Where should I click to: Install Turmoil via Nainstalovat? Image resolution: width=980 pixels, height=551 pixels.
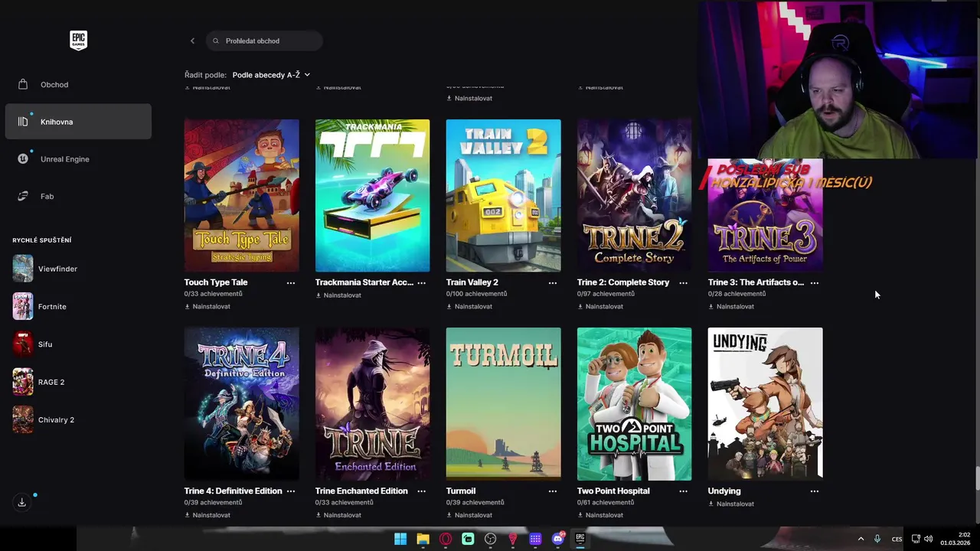pyautogui.click(x=469, y=515)
